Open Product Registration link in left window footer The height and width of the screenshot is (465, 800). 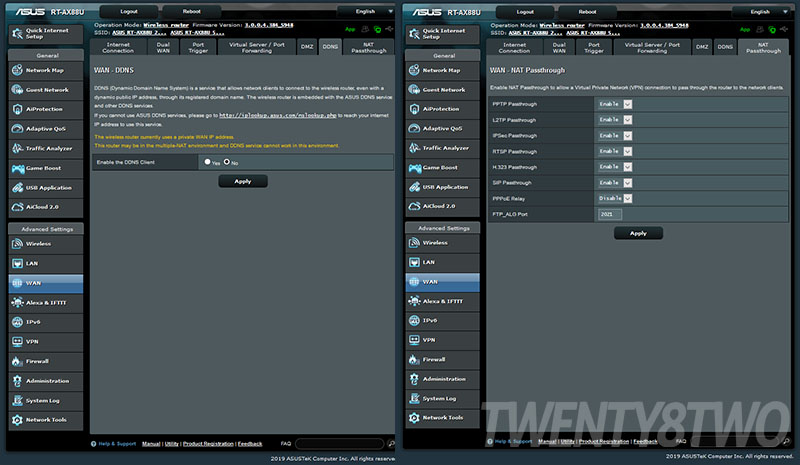click(208, 444)
